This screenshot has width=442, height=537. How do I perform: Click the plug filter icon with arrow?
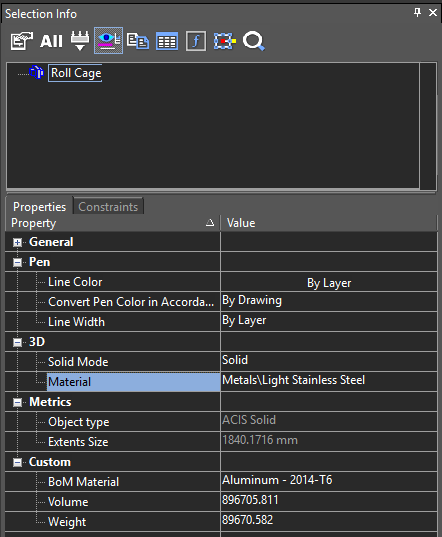(80, 41)
